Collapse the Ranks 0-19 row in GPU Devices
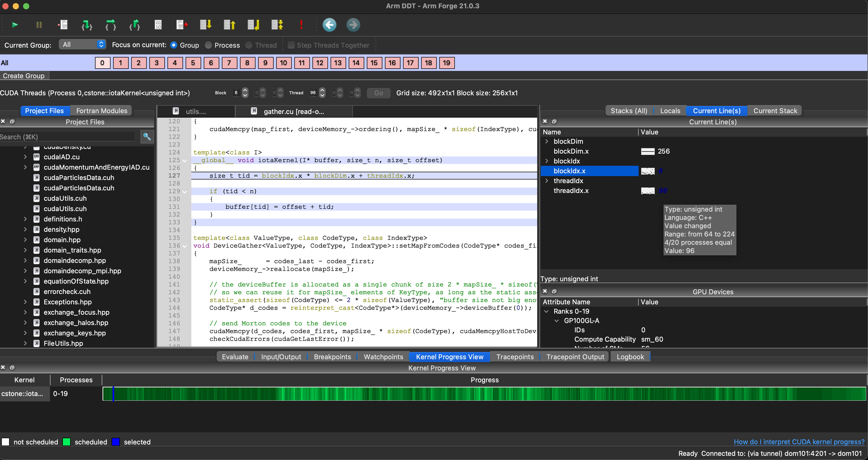The width and height of the screenshot is (868, 460). (546, 311)
